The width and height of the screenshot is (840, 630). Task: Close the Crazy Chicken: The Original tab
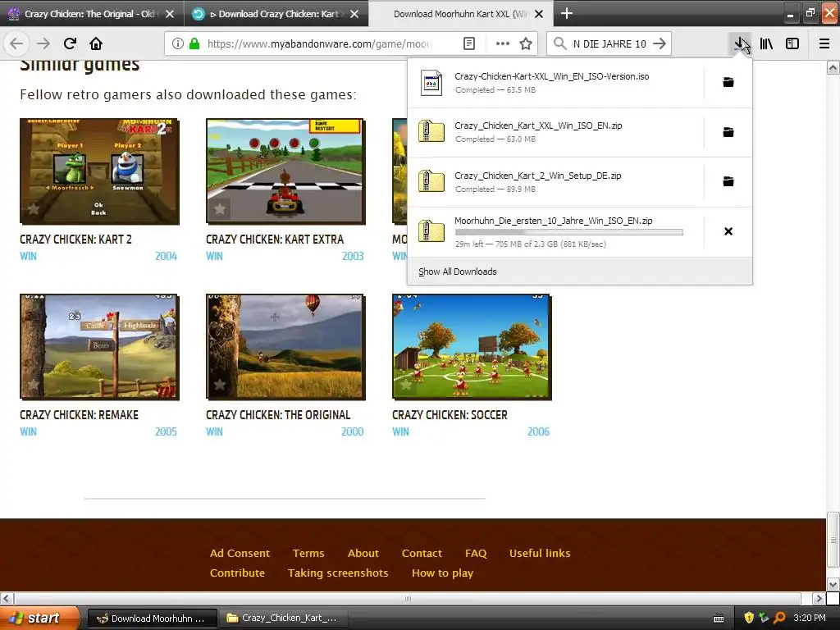(169, 14)
